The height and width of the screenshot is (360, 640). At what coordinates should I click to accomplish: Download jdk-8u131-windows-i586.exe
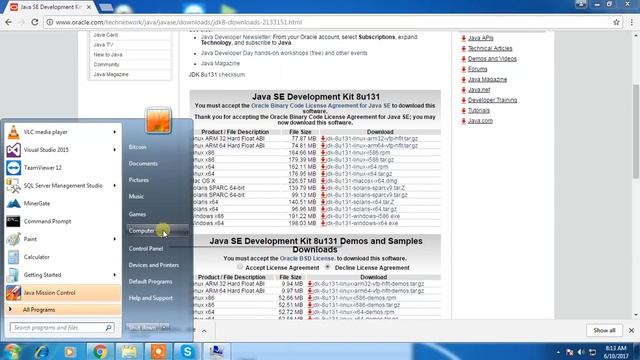click(362, 216)
